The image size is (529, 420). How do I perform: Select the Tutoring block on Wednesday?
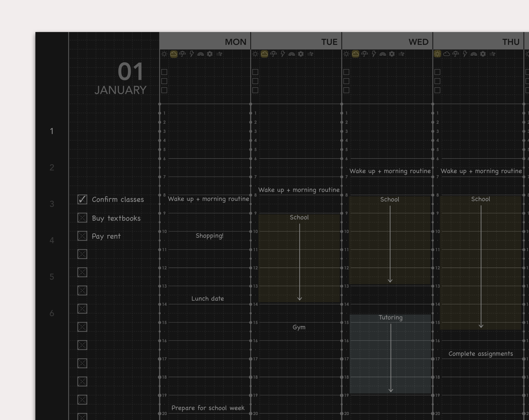[x=390, y=354]
